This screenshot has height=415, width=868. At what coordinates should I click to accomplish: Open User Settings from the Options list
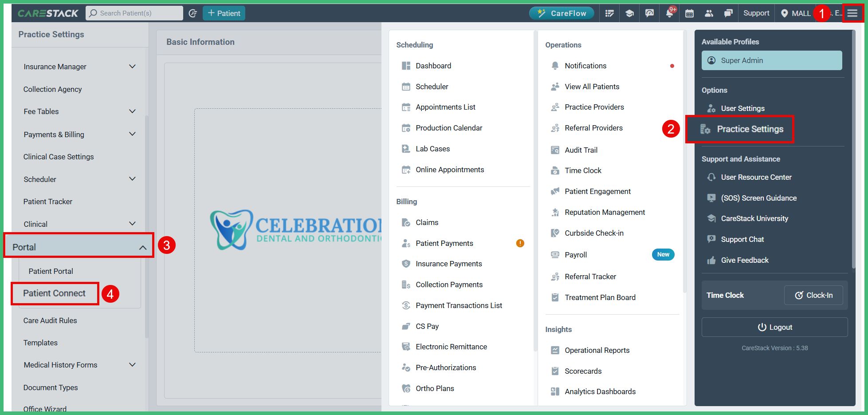point(742,108)
